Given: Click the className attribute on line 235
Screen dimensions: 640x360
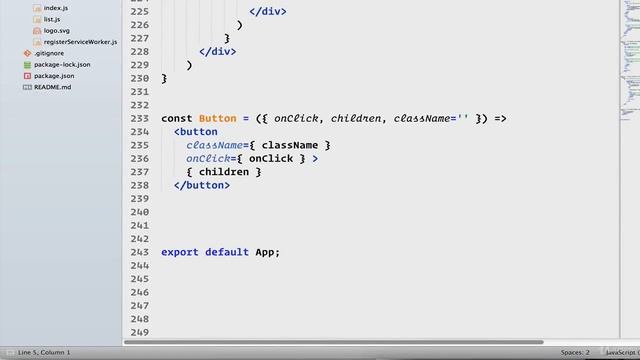Looking at the screenshot, I should click(x=214, y=145).
